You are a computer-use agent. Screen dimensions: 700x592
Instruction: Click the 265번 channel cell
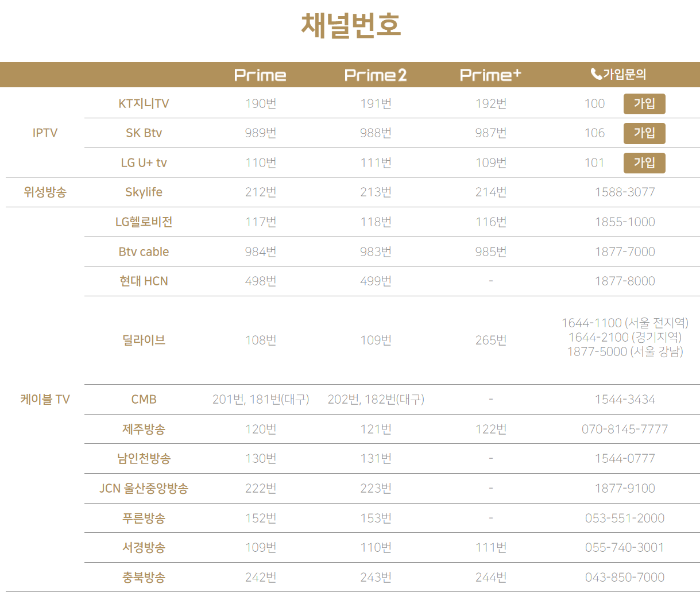(491, 341)
